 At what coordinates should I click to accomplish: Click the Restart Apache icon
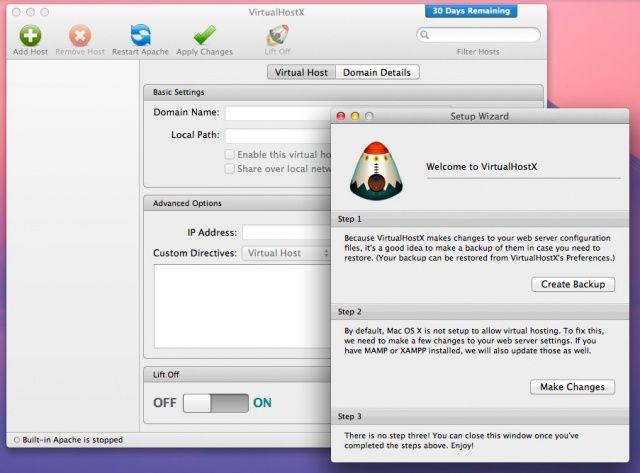[x=140, y=35]
